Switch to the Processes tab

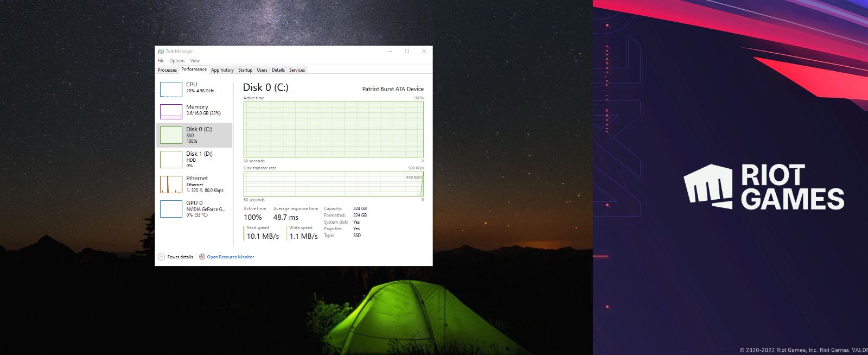[x=167, y=70]
